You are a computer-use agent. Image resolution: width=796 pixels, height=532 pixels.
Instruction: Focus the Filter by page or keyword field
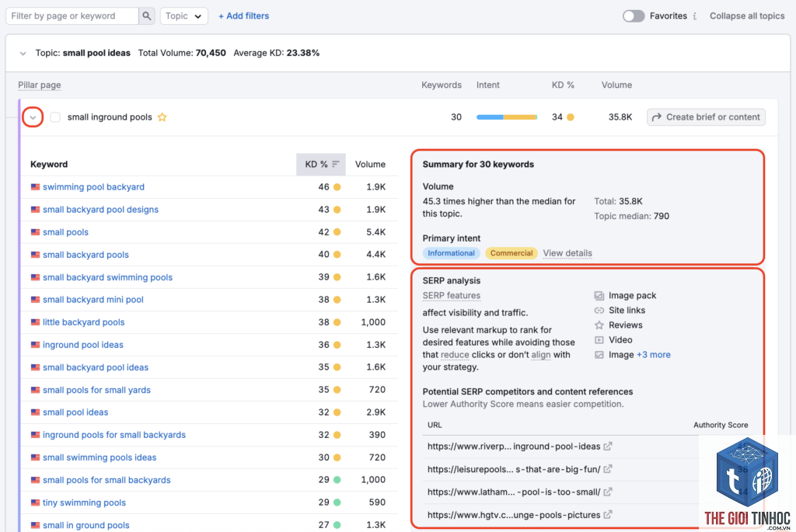(x=72, y=16)
